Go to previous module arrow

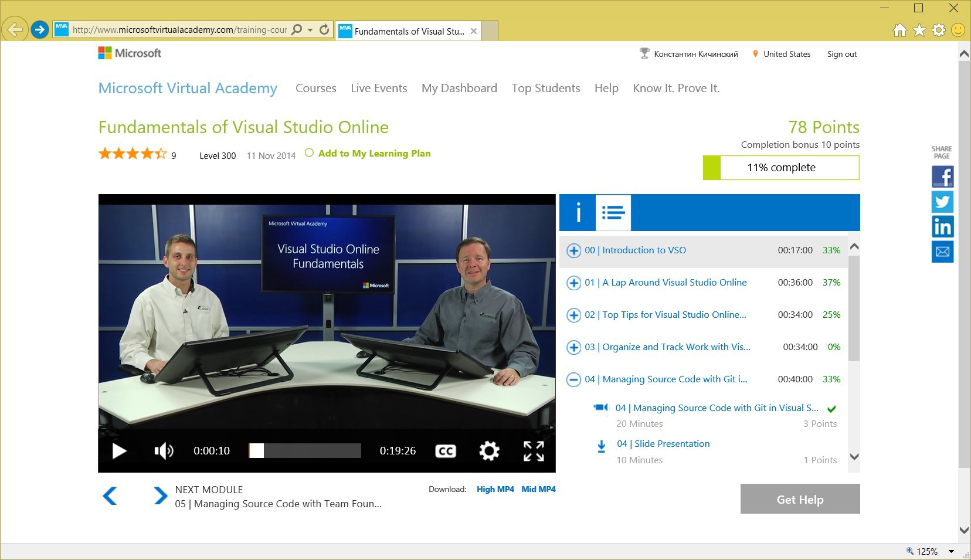tap(110, 496)
